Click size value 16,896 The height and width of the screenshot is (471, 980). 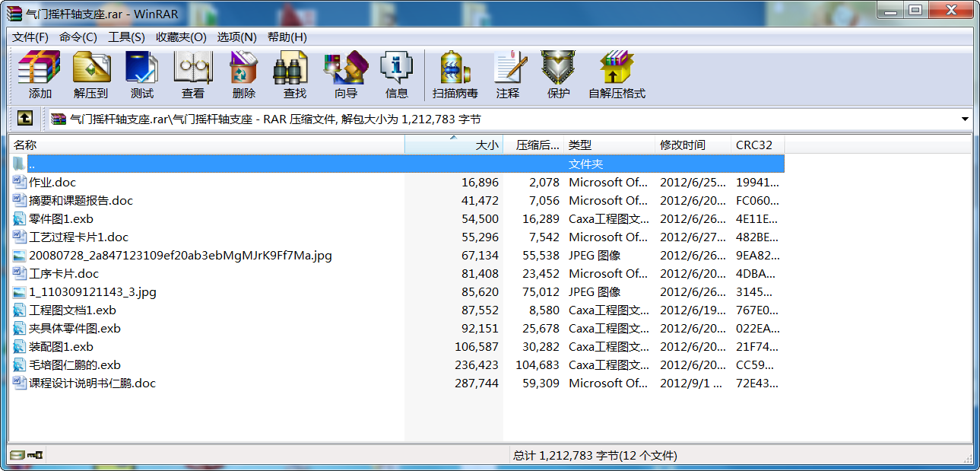coord(480,182)
